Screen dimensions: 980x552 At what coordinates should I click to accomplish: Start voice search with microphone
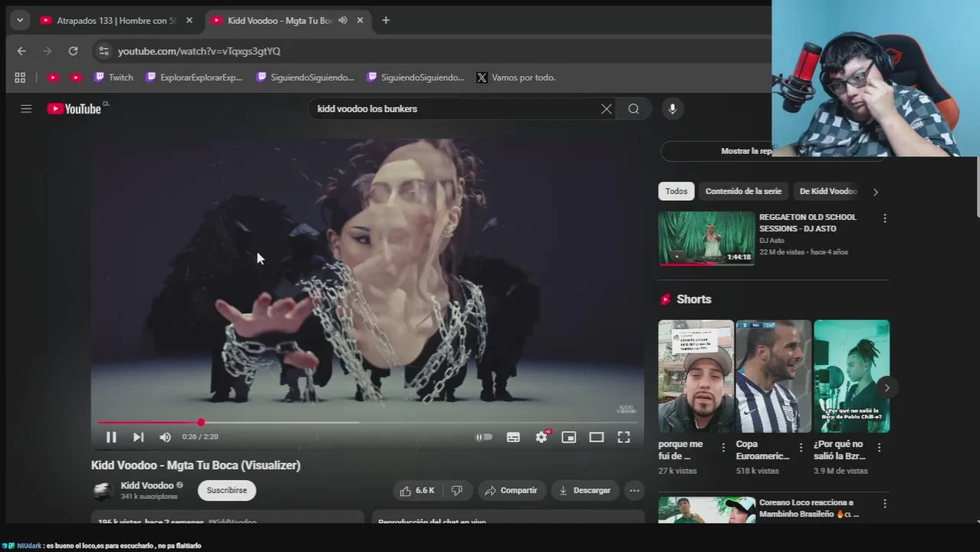[673, 109]
